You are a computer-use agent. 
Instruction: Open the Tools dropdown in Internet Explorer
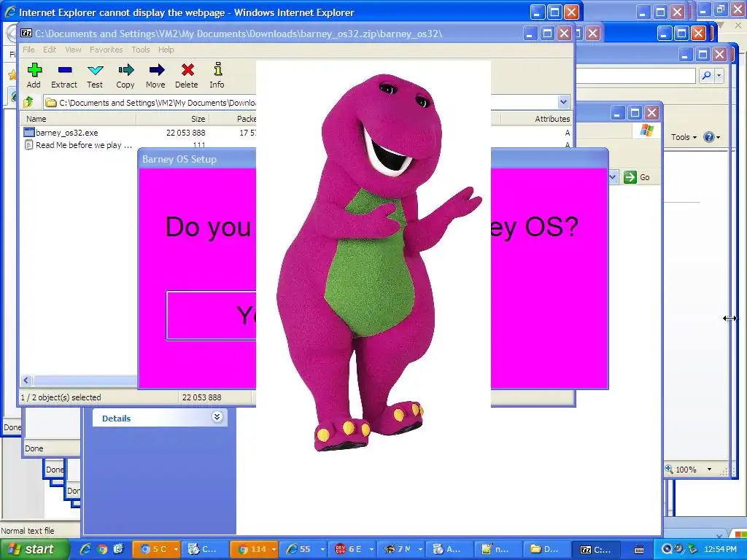click(684, 137)
